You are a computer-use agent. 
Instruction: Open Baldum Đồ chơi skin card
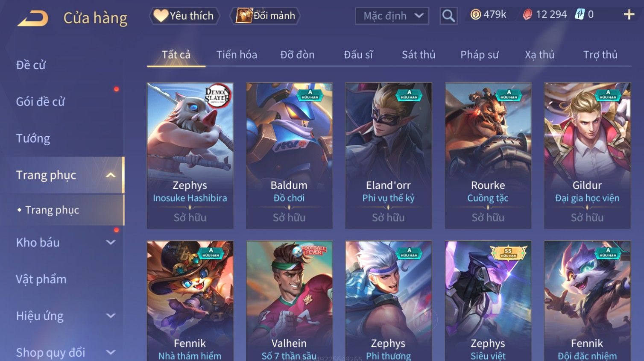point(289,156)
